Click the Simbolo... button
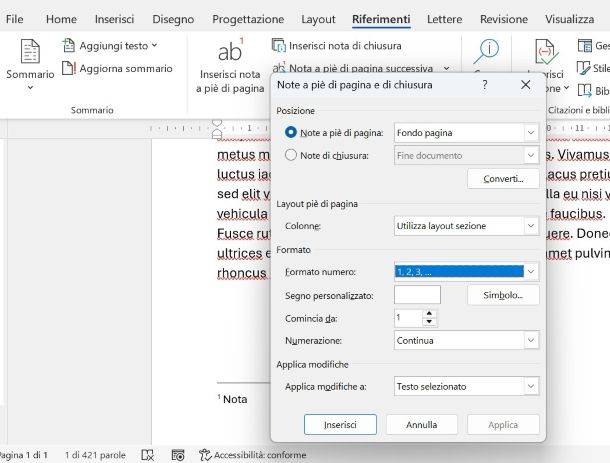Viewport: 610px width, 463px height. click(503, 295)
